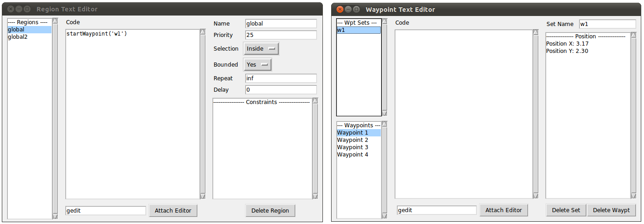Select Waypoint 2 in the Waypoints list
The height and width of the screenshot is (224, 644).
359,140
